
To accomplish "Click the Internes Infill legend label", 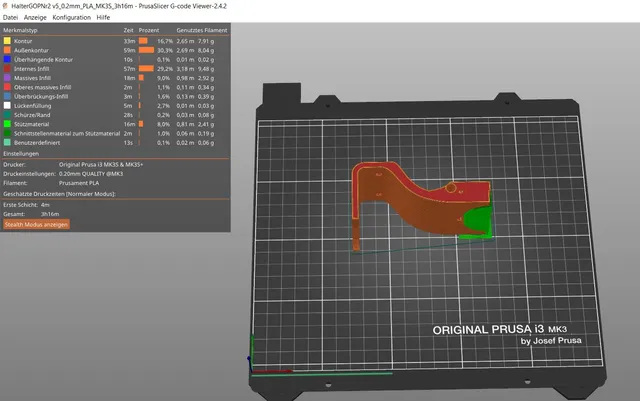I will [31, 69].
